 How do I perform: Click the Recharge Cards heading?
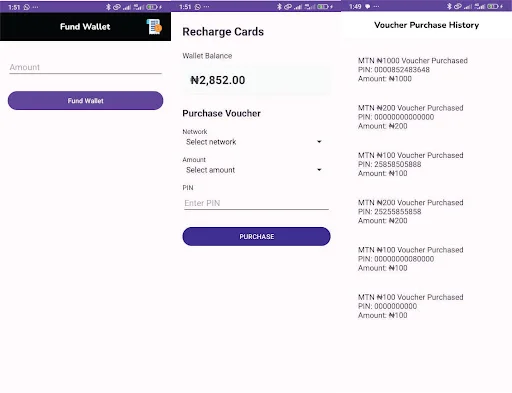[223, 32]
